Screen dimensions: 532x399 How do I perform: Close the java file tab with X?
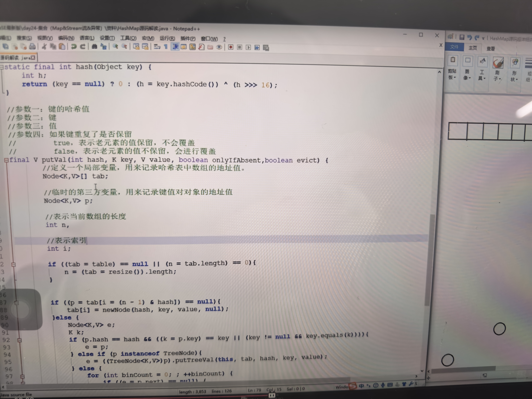coord(33,58)
